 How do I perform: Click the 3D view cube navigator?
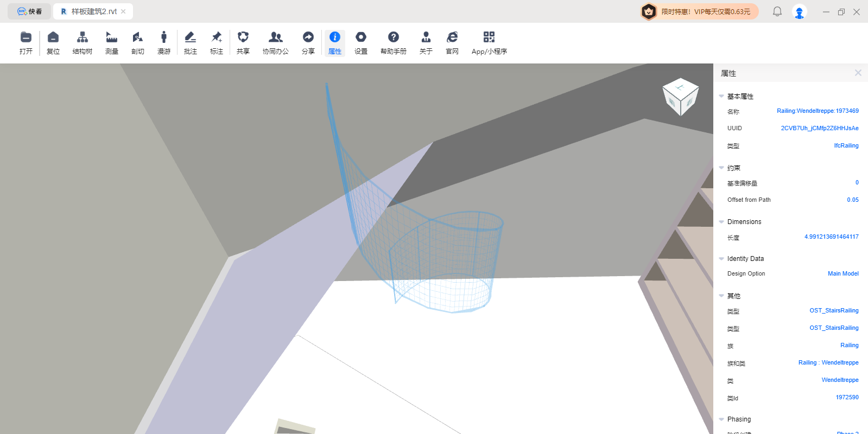[680, 97]
